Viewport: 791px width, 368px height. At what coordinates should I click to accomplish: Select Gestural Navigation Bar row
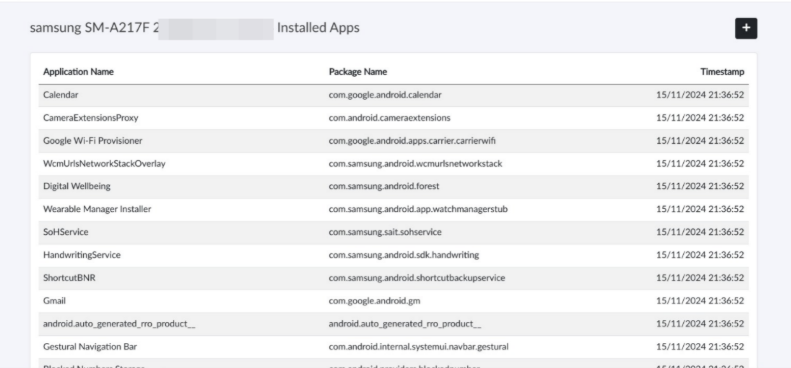coord(393,347)
